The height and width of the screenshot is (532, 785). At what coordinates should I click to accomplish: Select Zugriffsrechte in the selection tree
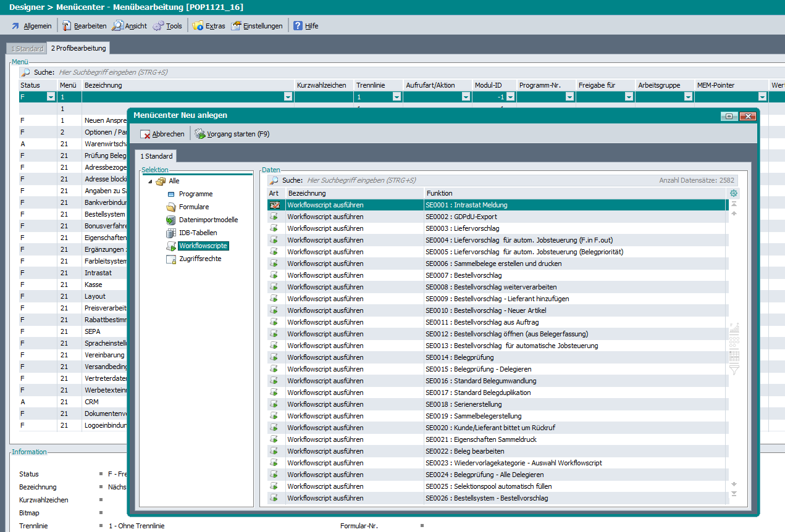click(x=199, y=259)
